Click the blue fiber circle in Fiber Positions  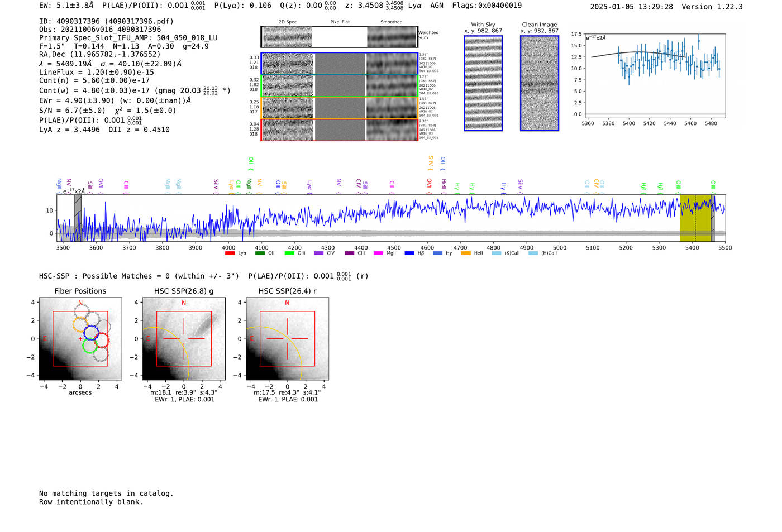click(91, 333)
